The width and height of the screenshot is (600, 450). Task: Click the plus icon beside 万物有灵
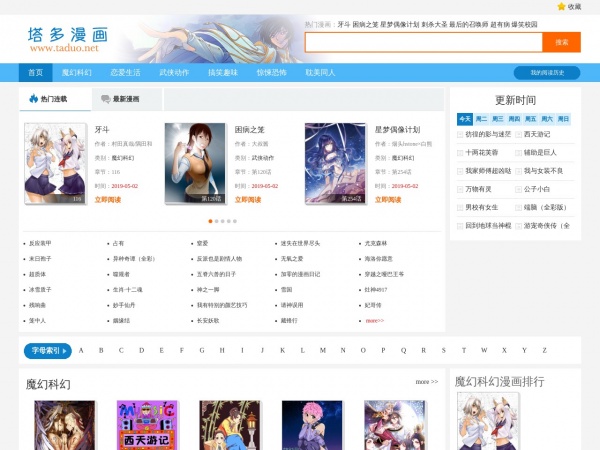[460, 189]
